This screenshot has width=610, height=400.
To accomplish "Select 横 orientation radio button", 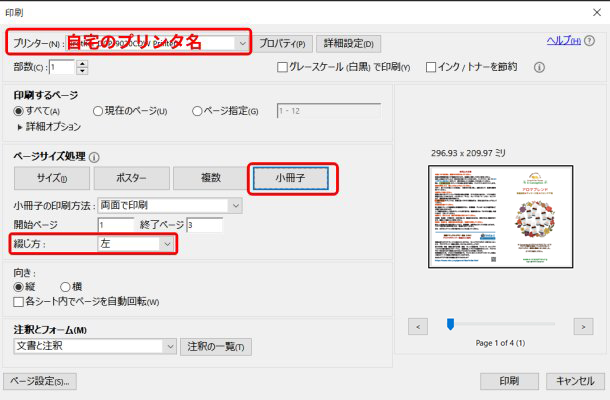I will coord(65,286).
